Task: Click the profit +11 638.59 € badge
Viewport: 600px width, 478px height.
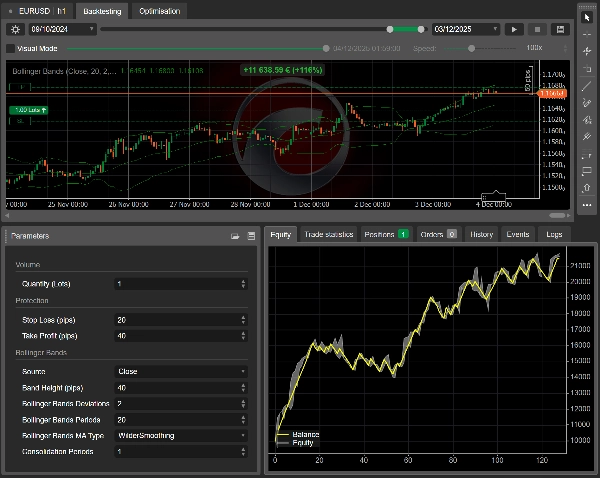Action: (x=283, y=70)
